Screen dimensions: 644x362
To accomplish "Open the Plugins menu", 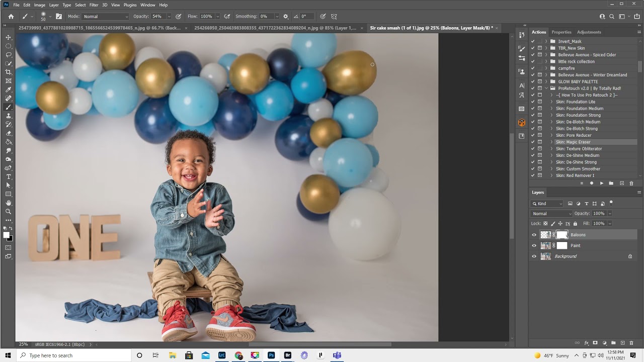I will click(x=130, y=5).
